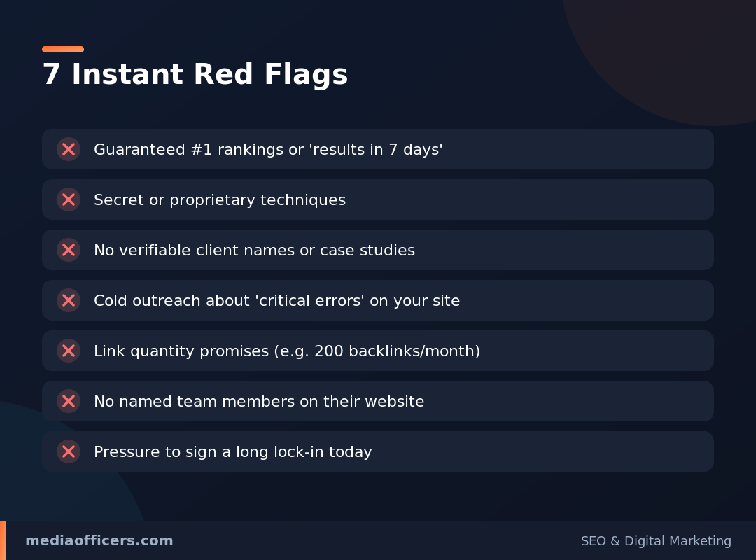
Task: Click the X icon beside Cold outreach item
Action: (x=69, y=300)
